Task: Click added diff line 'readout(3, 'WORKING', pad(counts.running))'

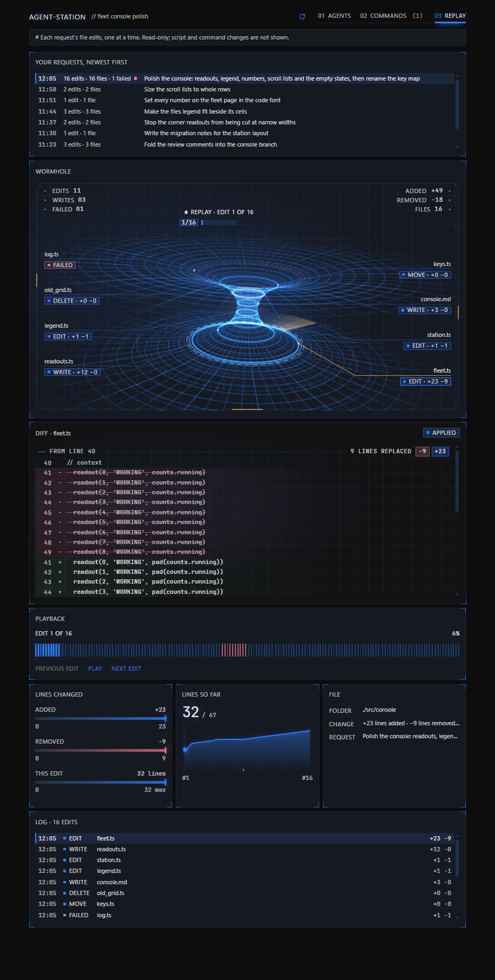Action: 245,592
